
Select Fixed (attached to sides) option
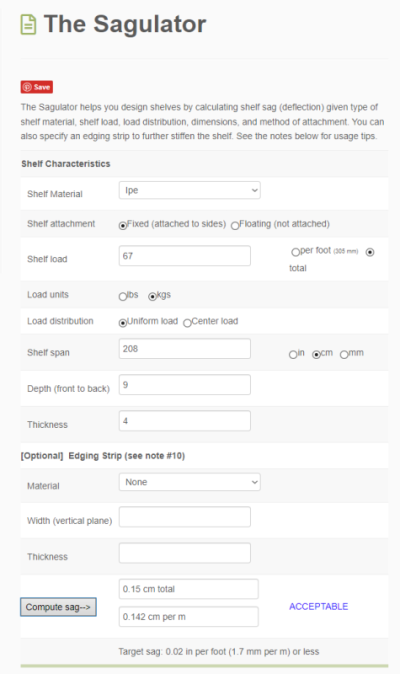point(123,225)
